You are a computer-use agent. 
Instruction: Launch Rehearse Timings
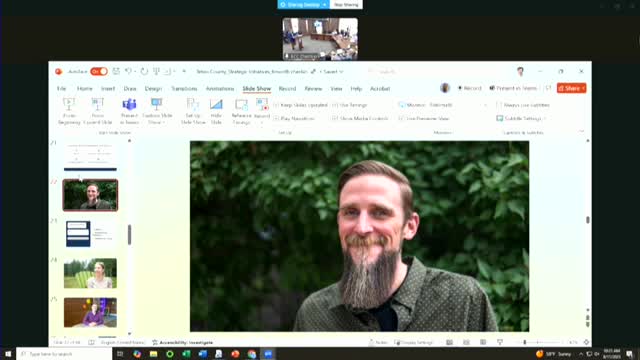point(241,111)
